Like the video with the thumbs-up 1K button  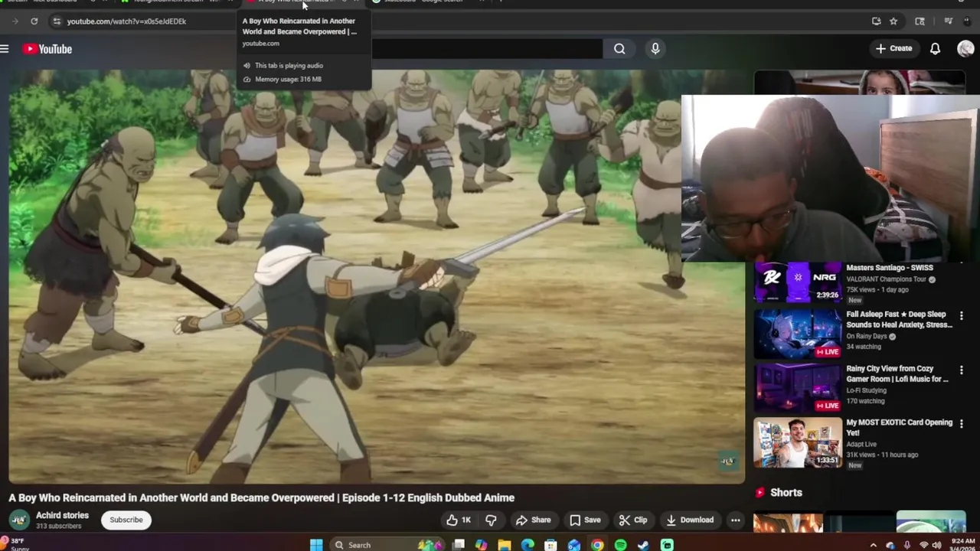459,520
